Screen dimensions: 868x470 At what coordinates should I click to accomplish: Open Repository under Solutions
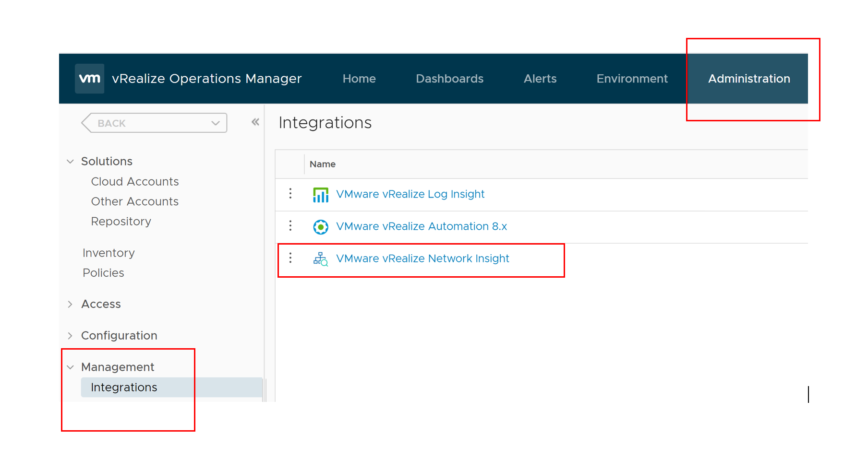(x=121, y=222)
